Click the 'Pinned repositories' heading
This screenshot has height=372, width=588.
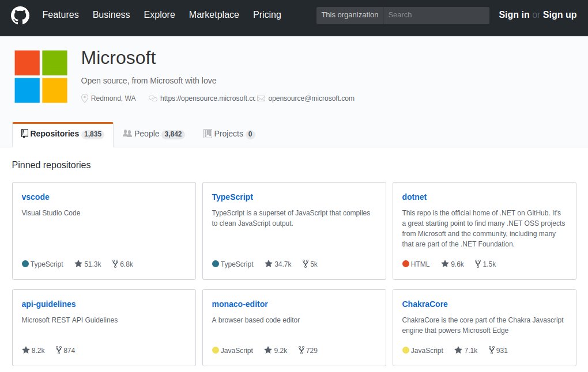pyautogui.click(x=51, y=165)
